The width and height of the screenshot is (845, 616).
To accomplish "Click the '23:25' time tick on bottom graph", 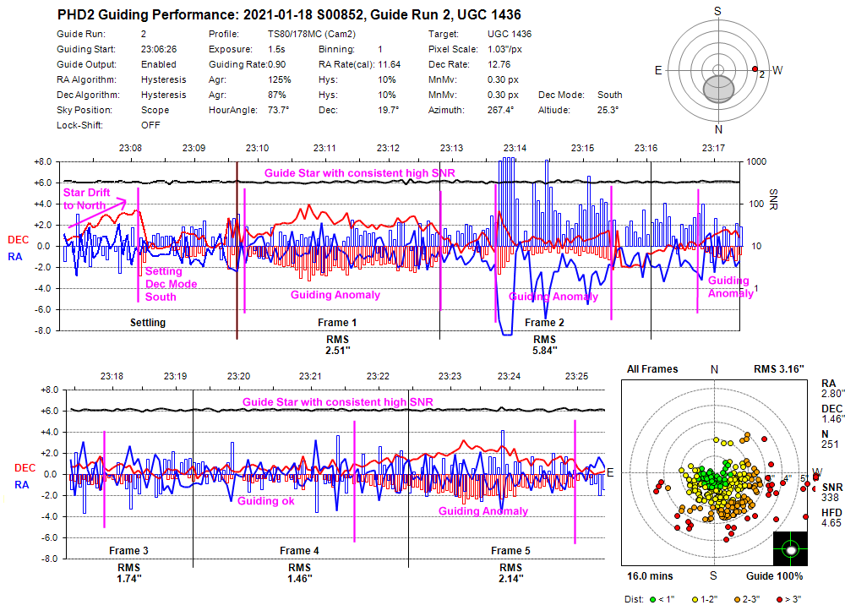I will [x=576, y=376].
